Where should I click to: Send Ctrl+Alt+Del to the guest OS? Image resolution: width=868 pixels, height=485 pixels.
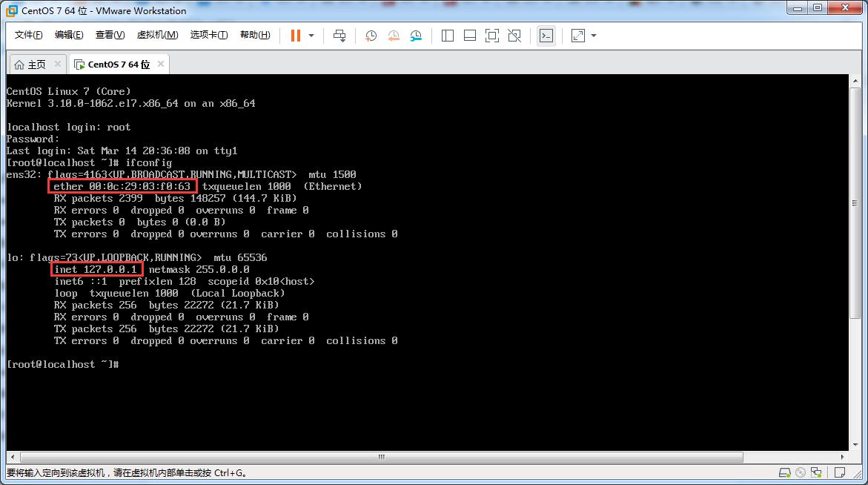(339, 35)
